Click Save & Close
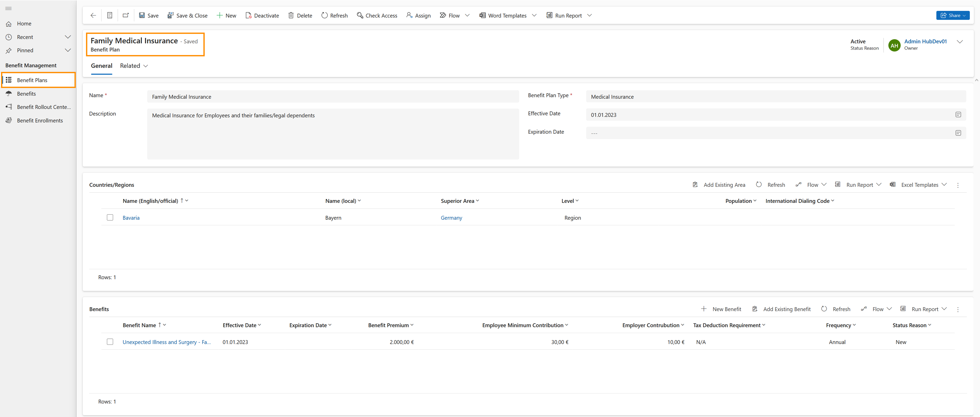This screenshot has height=417, width=980. click(x=187, y=16)
